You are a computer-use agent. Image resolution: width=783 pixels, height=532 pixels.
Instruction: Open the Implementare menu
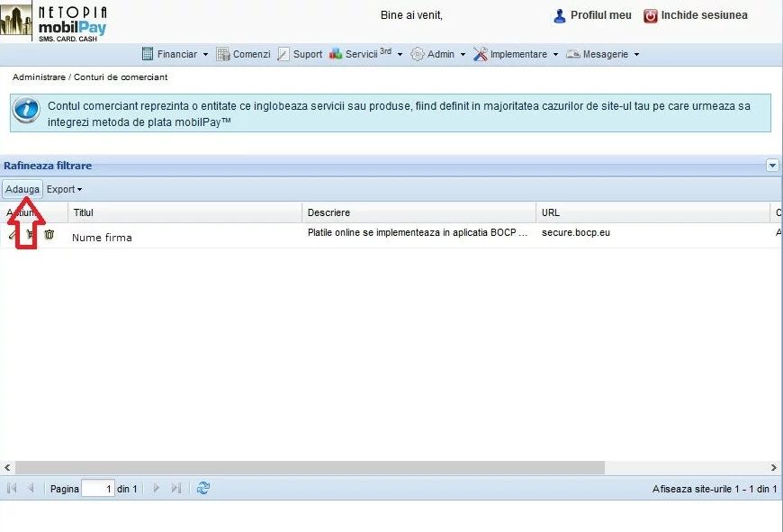coord(516,54)
